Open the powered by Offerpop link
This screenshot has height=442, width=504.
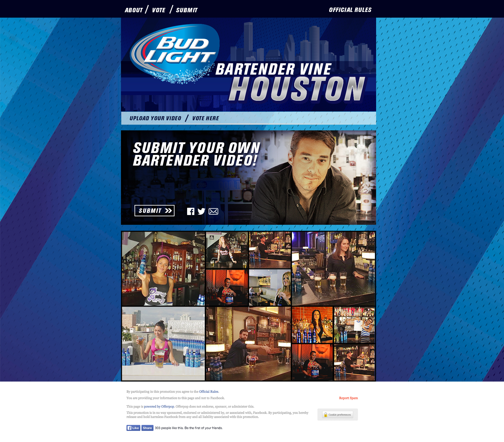(159, 406)
